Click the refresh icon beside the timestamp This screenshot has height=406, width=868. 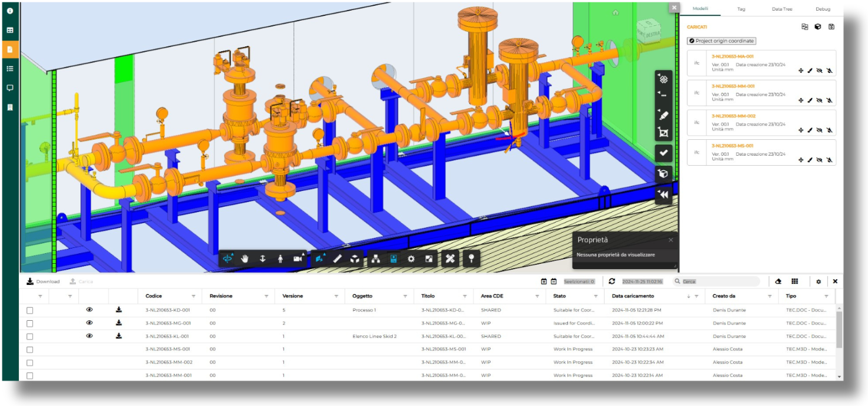click(612, 281)
